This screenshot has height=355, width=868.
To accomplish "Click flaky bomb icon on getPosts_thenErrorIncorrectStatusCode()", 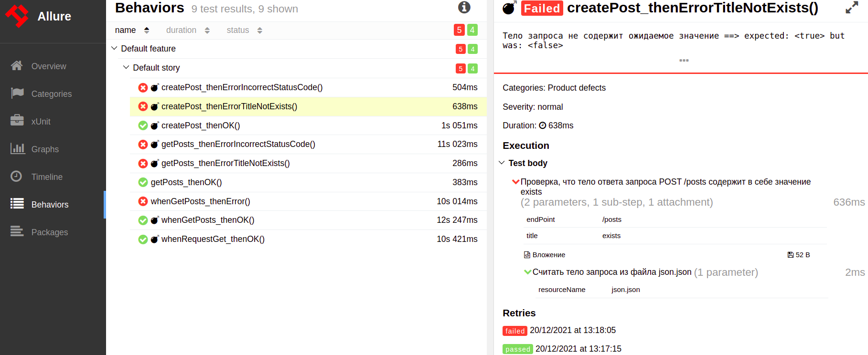I will (x=155, y=144).
